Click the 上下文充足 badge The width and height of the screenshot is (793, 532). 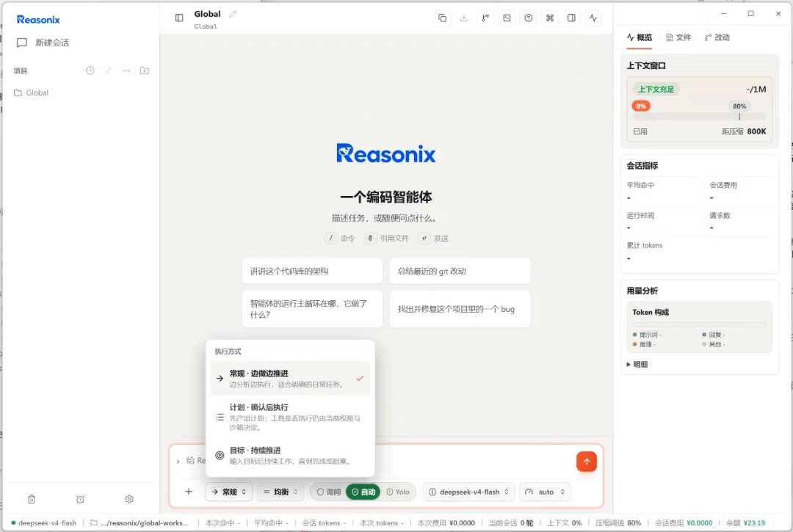pos(656,90)
